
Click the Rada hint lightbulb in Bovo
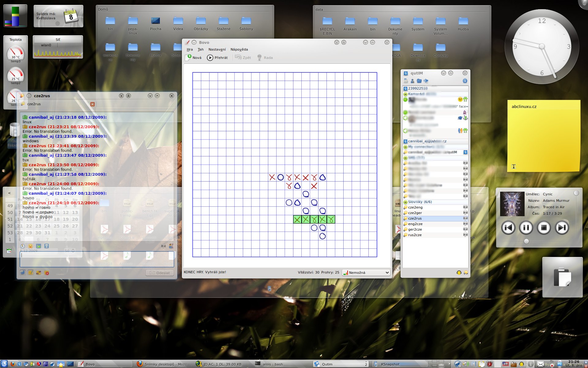[265, 57]
